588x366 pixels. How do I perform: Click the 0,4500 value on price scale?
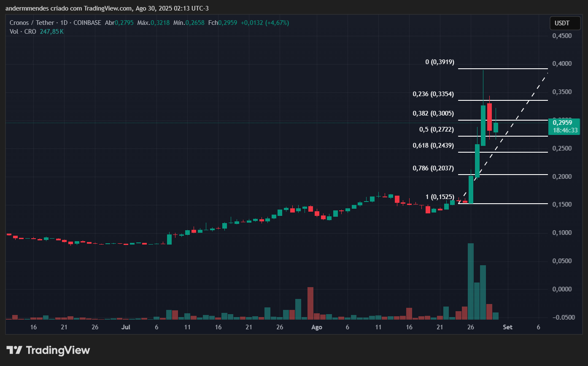click(562, 36)
